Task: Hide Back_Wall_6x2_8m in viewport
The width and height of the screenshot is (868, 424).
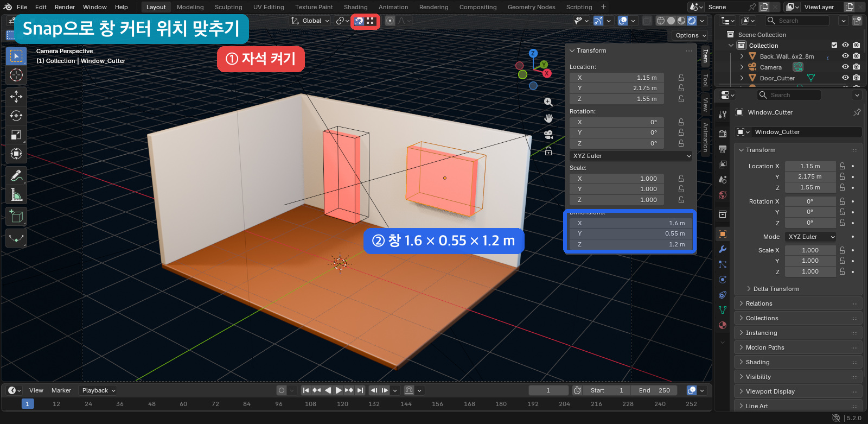Action: pos(845,56)
